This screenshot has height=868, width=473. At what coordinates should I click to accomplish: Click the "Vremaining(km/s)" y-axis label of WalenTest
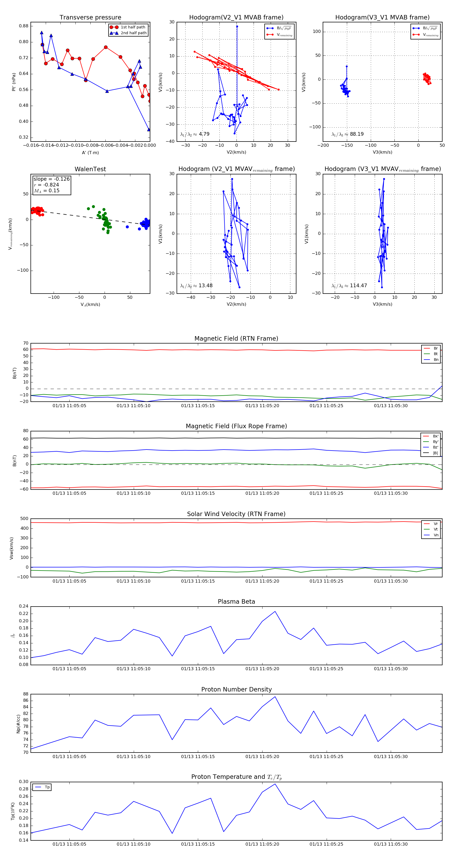click(x=11, y=234)
